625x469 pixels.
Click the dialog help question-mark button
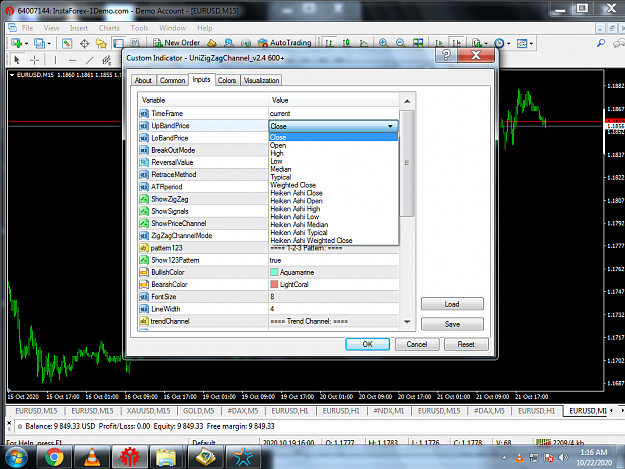(x=446, y=55)
